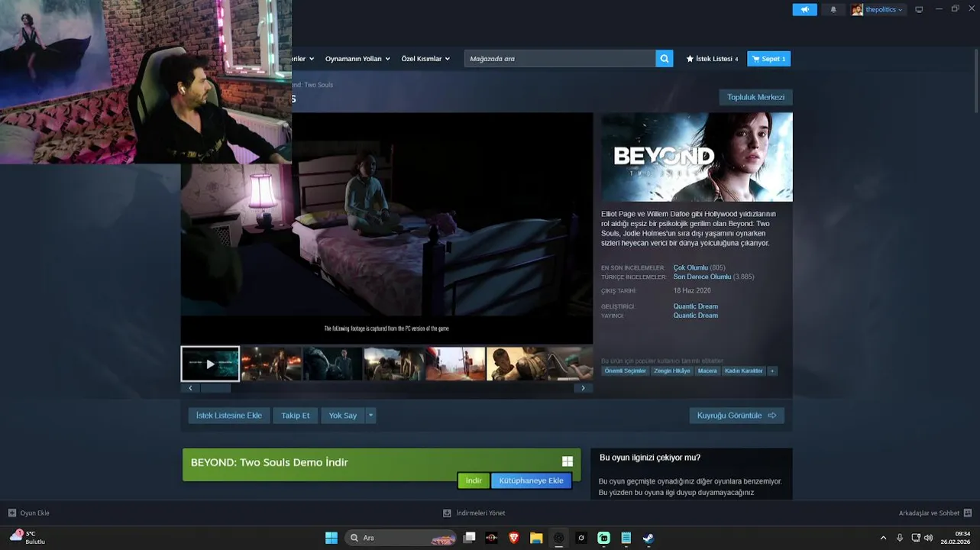Click the green İndir button
This screenshot has height=550, width=980.
tap(474, 480)
